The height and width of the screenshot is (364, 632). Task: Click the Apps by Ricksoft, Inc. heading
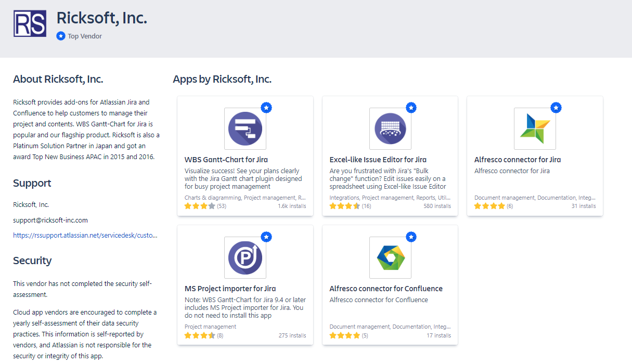pyautogui.click(x=222, y=80)
